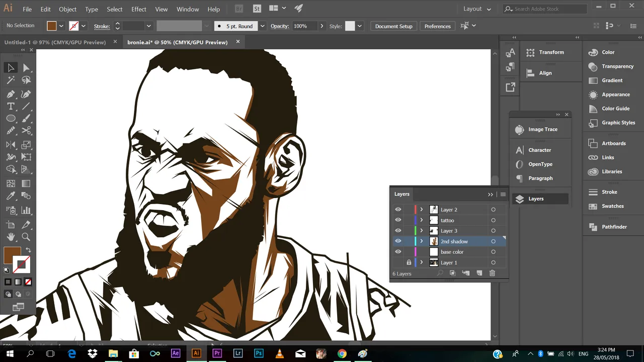This screenshot has width=644, height=362.
Task: Select the Magic Wand tool
Action: click(11, 80)
